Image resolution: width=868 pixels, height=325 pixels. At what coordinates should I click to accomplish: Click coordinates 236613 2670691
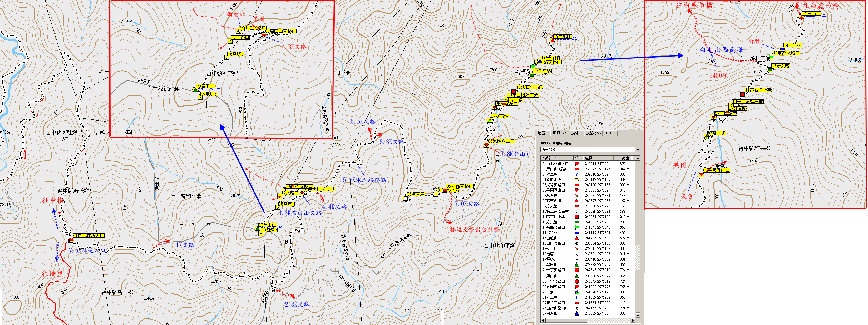click(x=597, y=163)
